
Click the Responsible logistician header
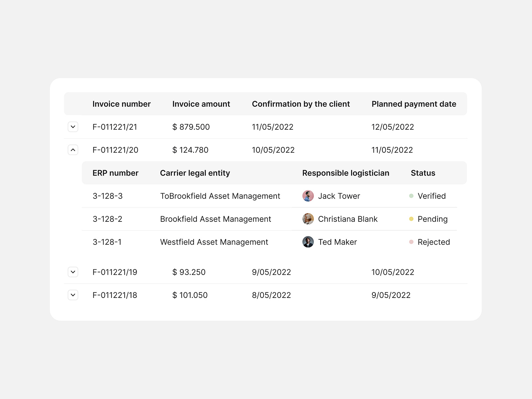pos(346,173)
